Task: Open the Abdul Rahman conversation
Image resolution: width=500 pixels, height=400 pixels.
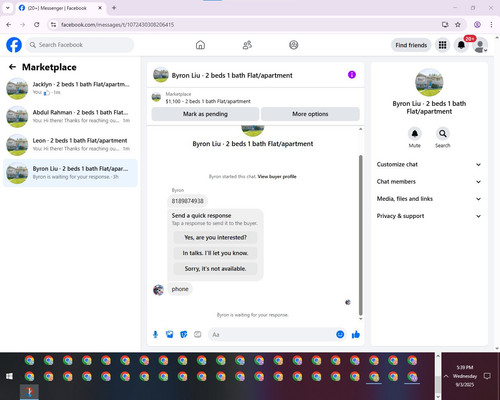Action: [70, 116]
